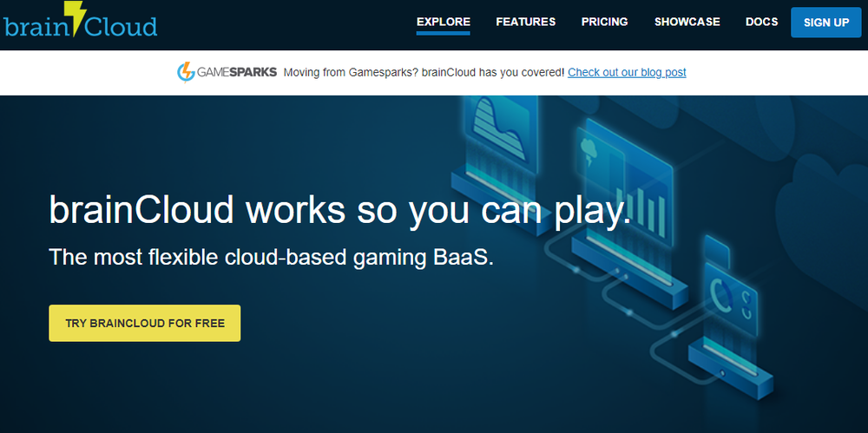Click the brainCloud logo
The height and width of the screenshot is (433, 868).
coord(80,19)
